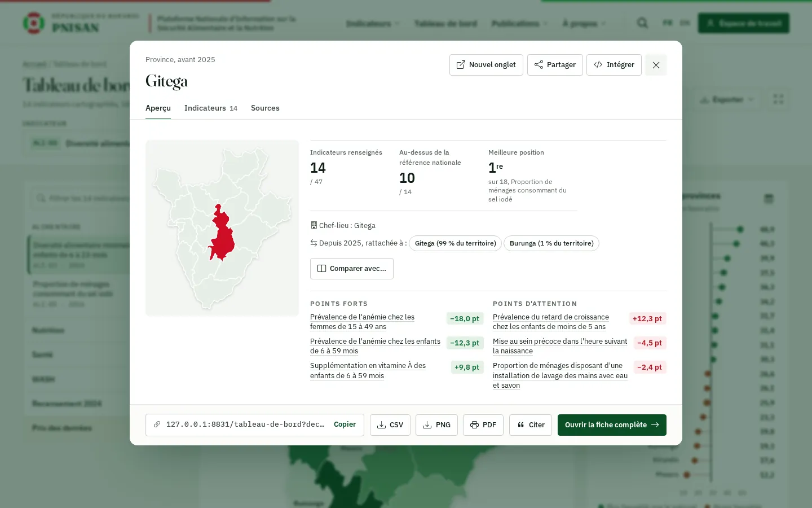Download the PNG image
This screenshot has width=812, height=508.
[436, 425]
